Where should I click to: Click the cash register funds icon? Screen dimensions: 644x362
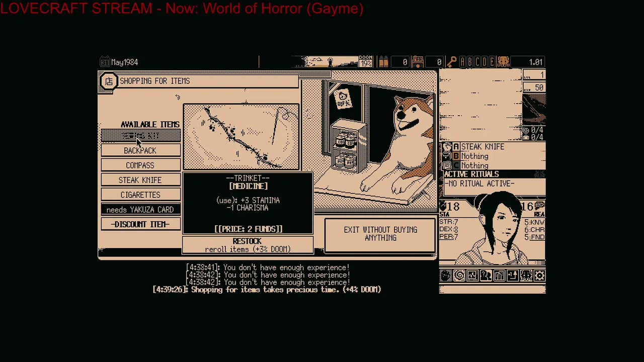(418, 62)
